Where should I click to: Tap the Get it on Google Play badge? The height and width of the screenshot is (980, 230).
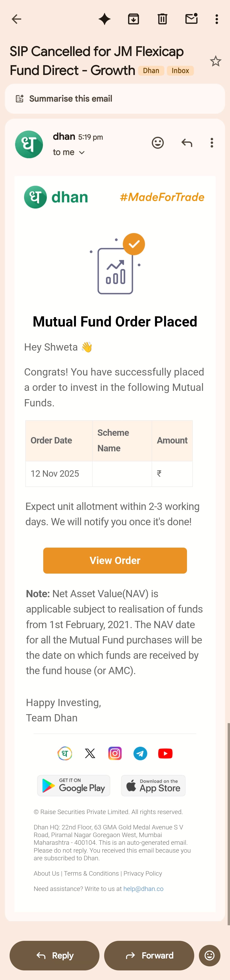click(x=74, y=786)
